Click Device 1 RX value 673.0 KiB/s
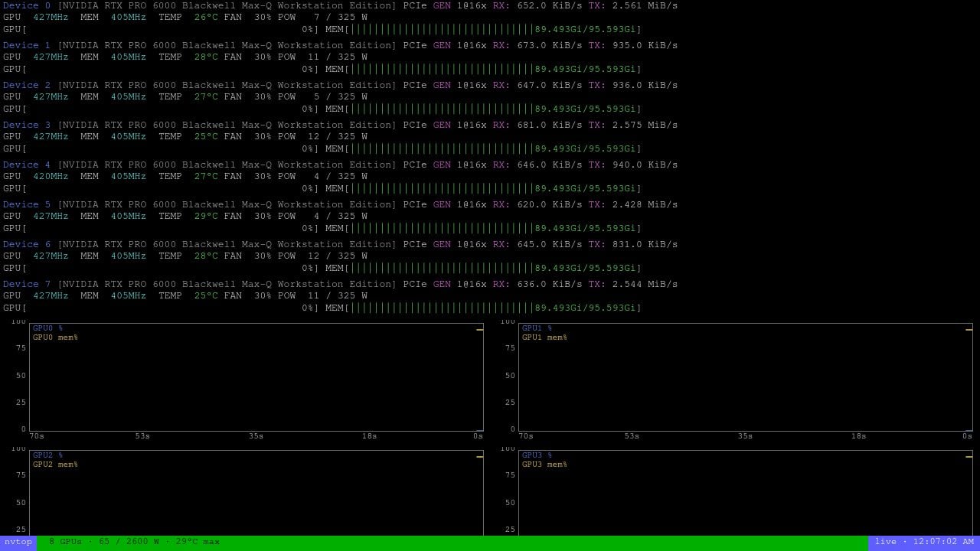 pyautogui.click(x=550, y=45)
